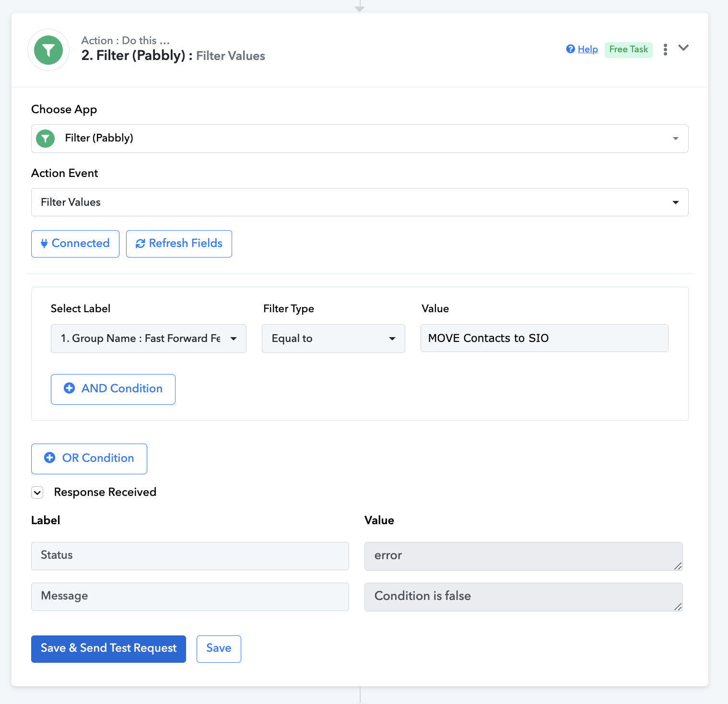The width and height of the screenshot is (728, 704).
Task: Open the Filter Type dropdown
Action: click(x=333, y=339)
